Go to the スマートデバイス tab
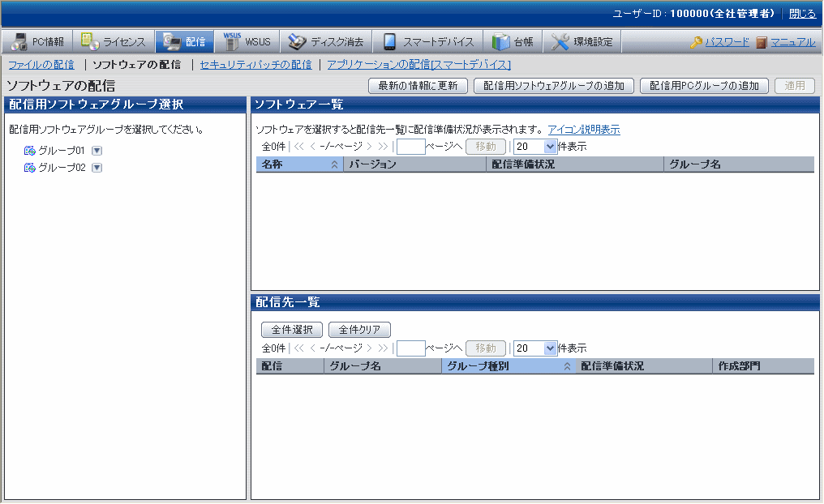The image size is (824, 504). pyautogui.click(x=428, y=41)
